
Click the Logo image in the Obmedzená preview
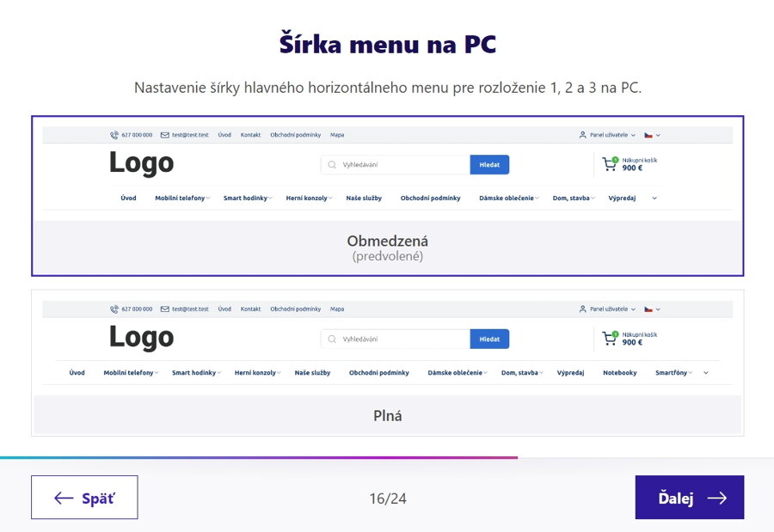click(141, 163)
